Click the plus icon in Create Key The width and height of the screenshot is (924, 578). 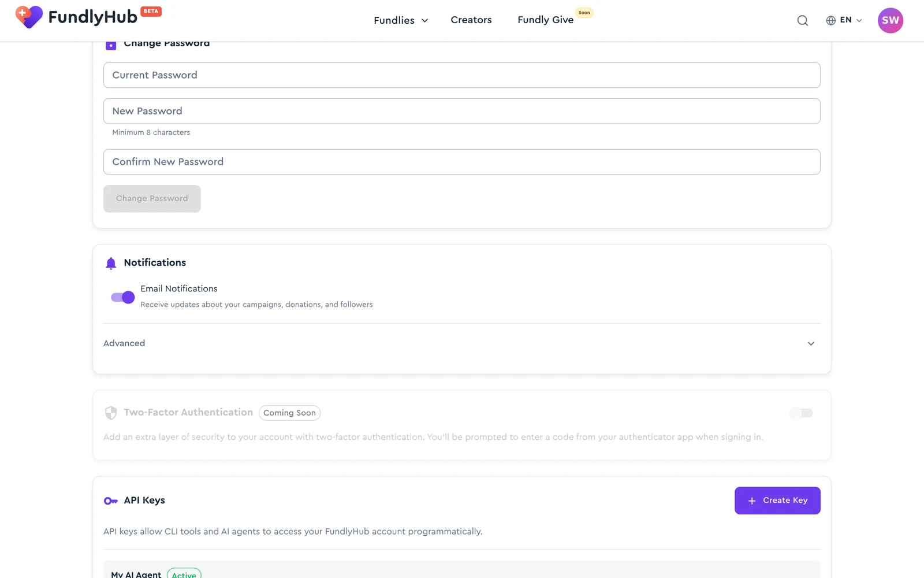click(752, 501)
